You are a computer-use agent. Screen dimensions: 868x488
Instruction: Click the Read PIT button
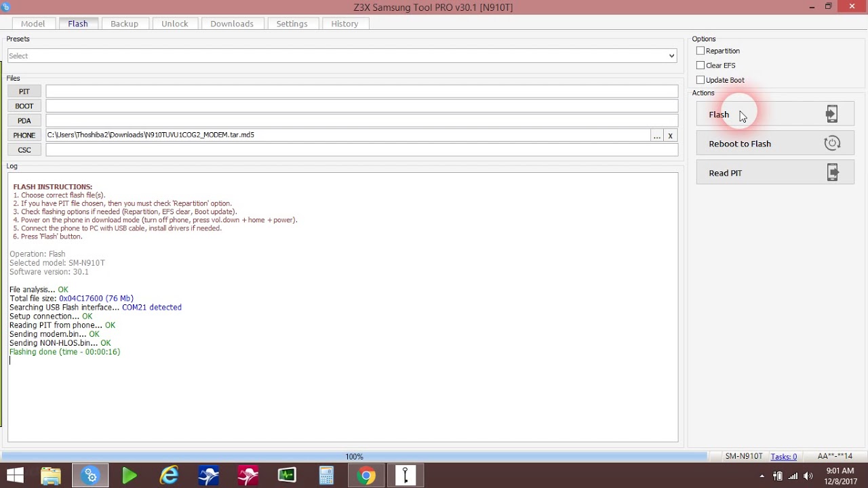coord(775,172)
